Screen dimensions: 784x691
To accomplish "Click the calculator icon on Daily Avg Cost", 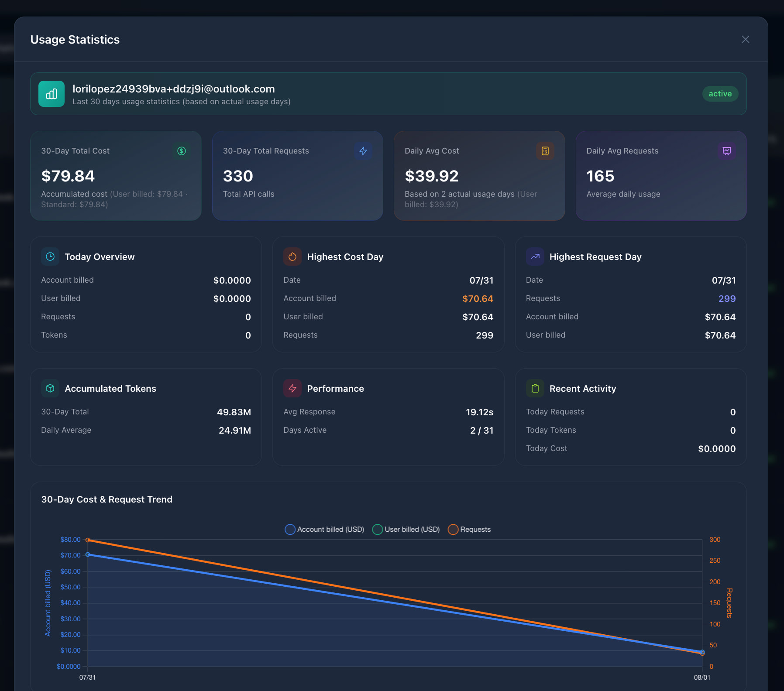I will (x=545, y=151).
